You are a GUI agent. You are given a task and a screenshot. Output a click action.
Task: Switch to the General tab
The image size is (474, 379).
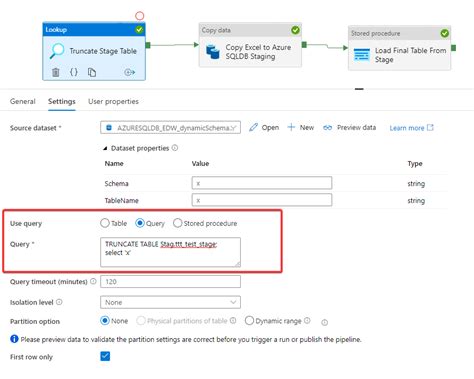coord(23,101)
